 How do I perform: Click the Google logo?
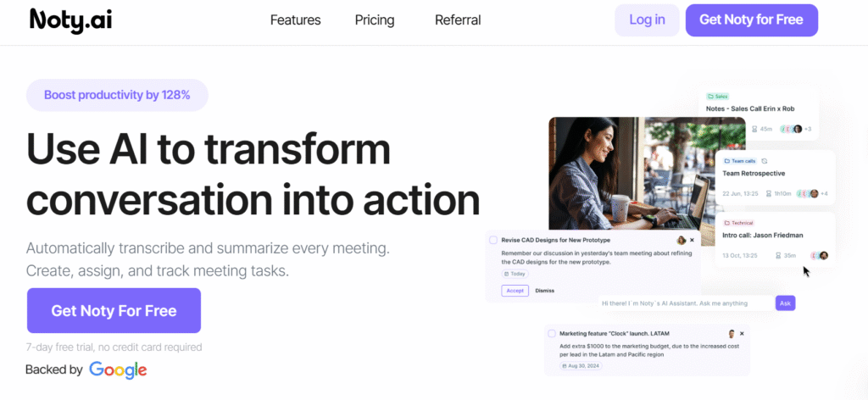[118, 369]
